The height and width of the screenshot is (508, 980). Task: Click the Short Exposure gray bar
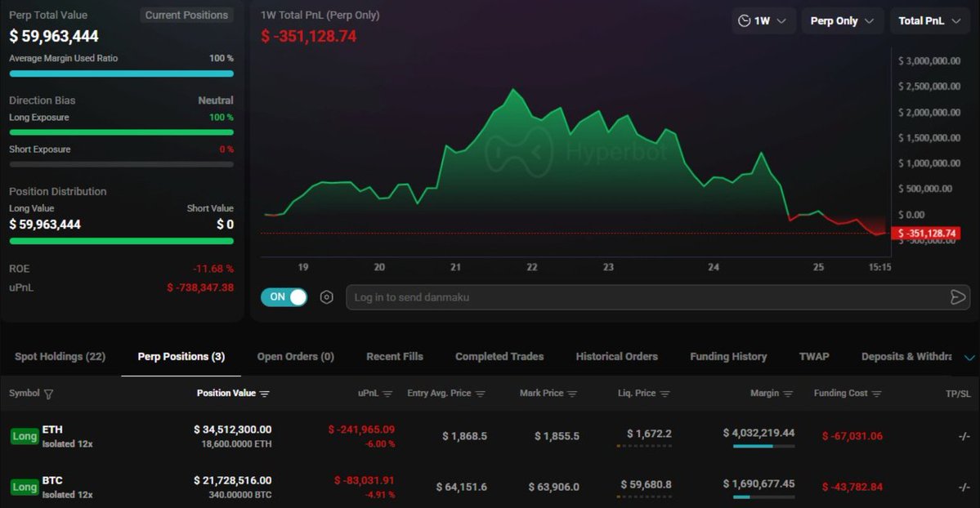point(121,164)
